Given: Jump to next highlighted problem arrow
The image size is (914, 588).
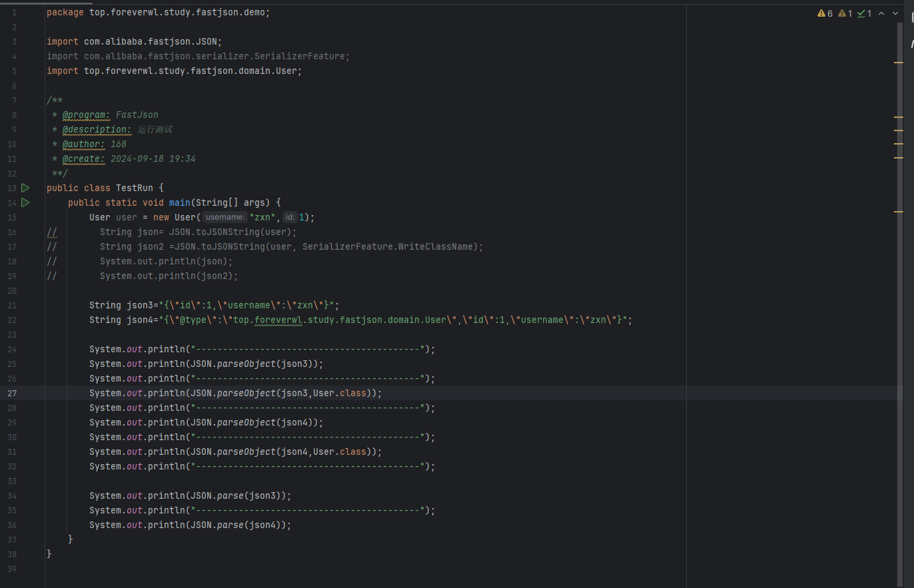Looking at the screenshot, I should click(x=895, y=13).
